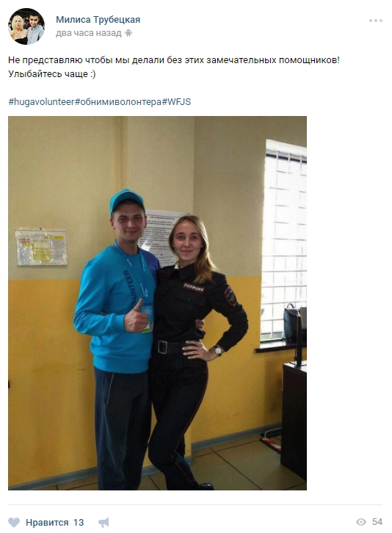Click the heart like icon
Viewport: 392px width, 533px height.
[14, 522]
